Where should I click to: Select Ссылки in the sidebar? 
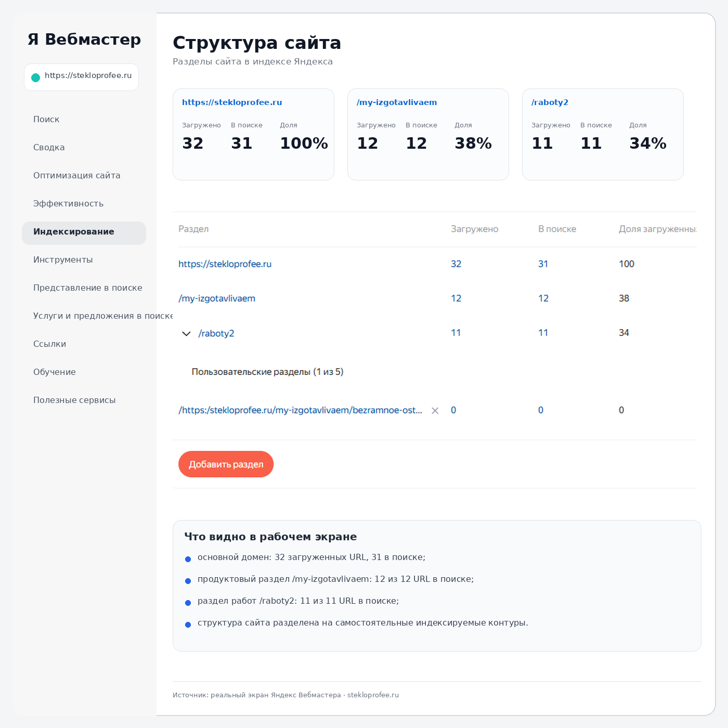(49, 344)
